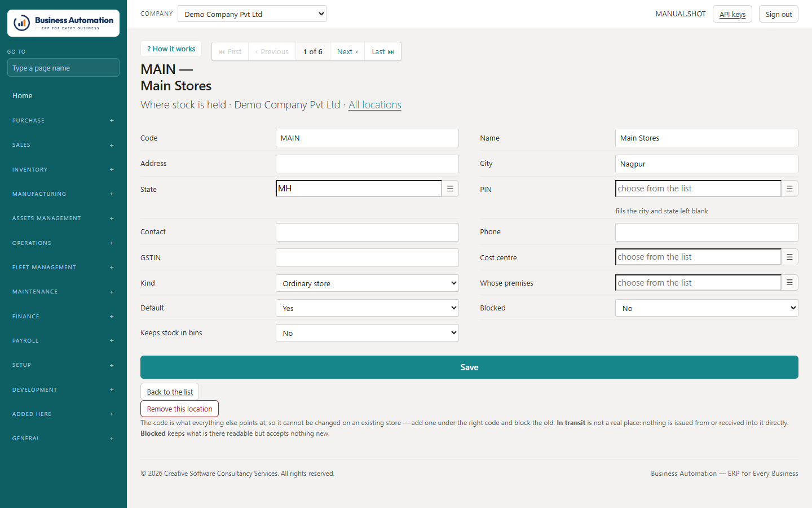This screenshot has width=812, height=508.
Task: Expand the Maintenance menu section
Action: (63, 292)
